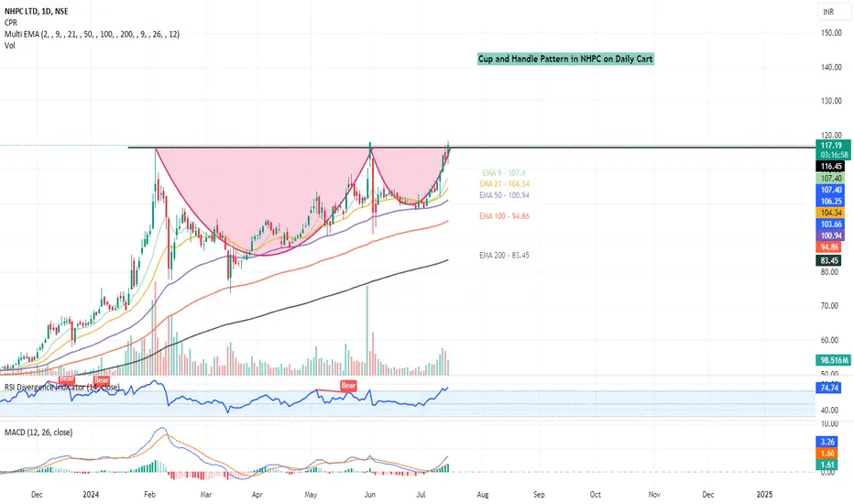This screenshot has width=854, height=504.
Task: Click the EMA 50 - 100.94 label
Action: 504,195
